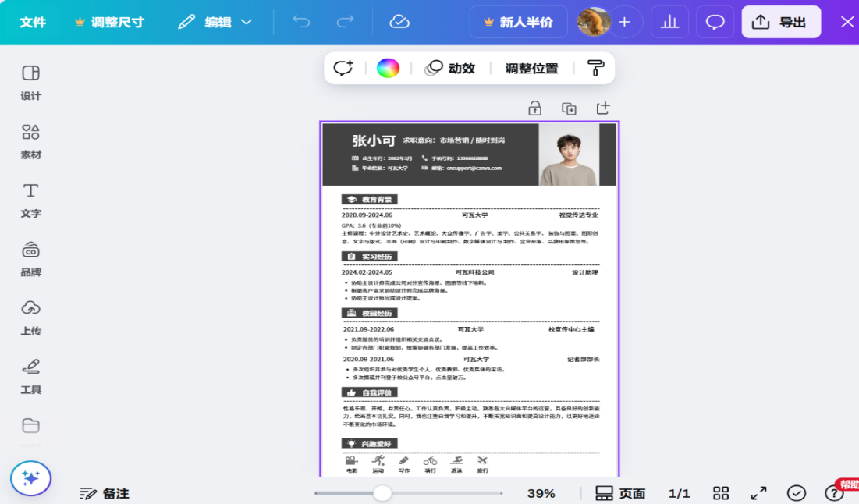Click the zoom slider handle

coord(382,493)
